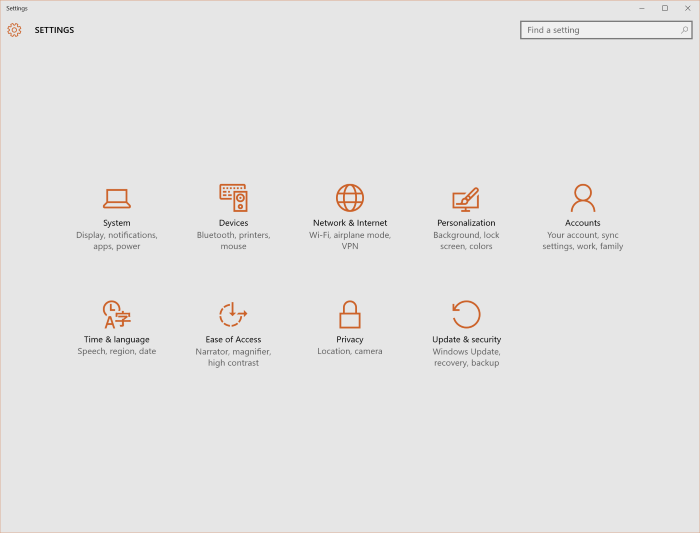The image size is (700, 533).
Task: Click the 'Update & security' text label
Action: 466,340
